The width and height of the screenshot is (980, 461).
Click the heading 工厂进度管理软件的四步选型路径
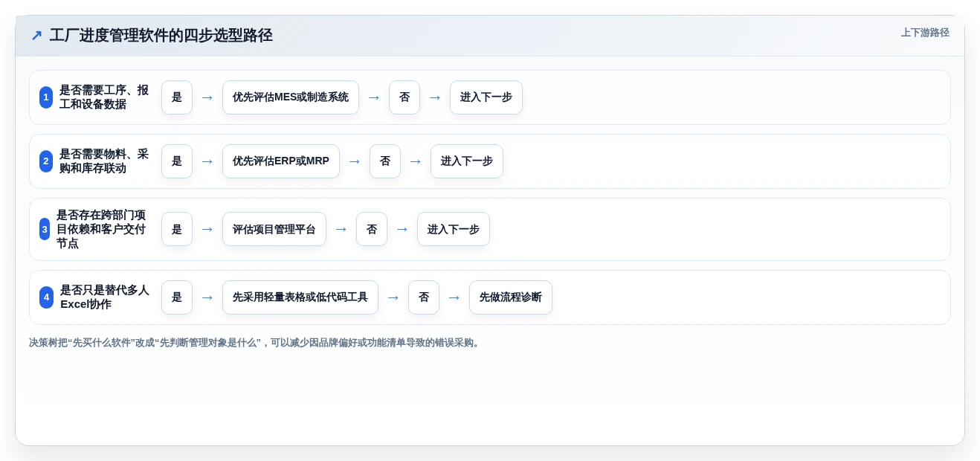pyautogui.click(x=161, y=35)
